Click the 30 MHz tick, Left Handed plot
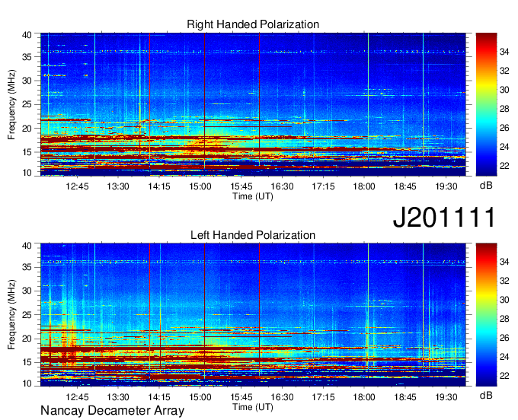Screen dimensions: 518x420 [x=27, y=291]
